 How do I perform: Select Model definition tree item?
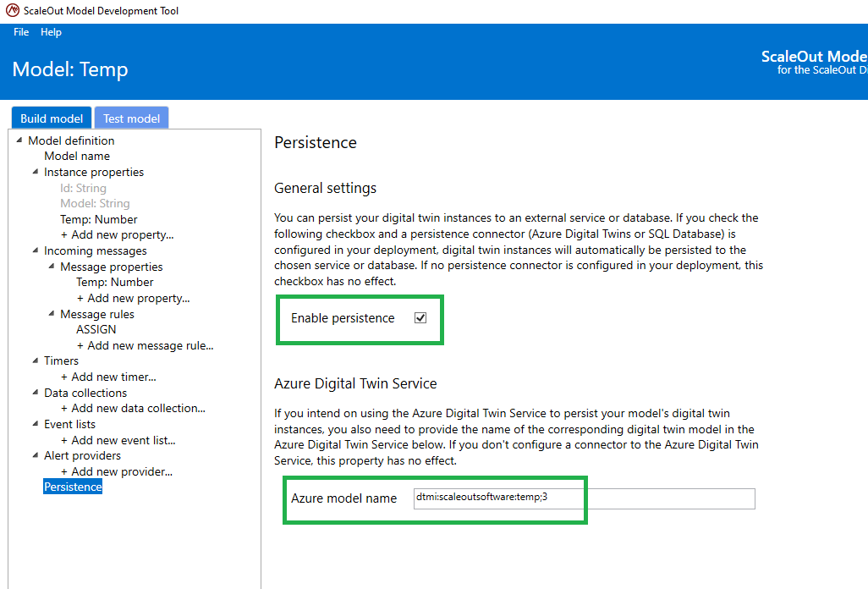[71, 140]
